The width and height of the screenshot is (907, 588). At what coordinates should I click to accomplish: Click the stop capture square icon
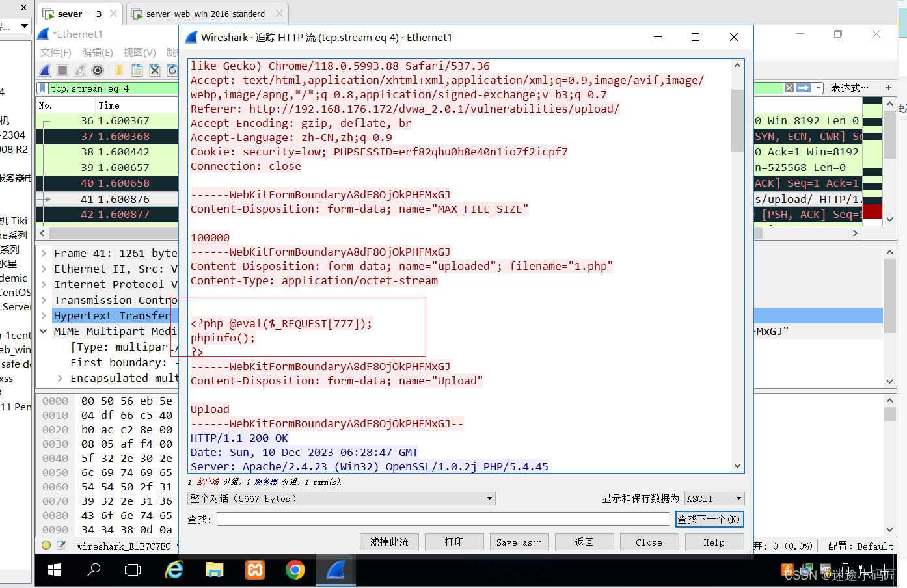pyautogui.click(x=62, y=70)
